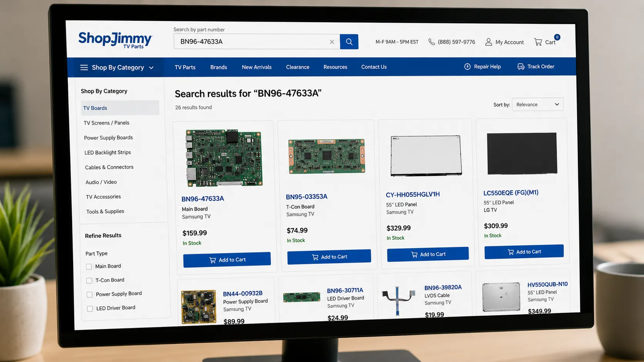The image size is (644, 362).
Task: Open the Sort by Relevance dropdown
Action: [x=537, y=104]
